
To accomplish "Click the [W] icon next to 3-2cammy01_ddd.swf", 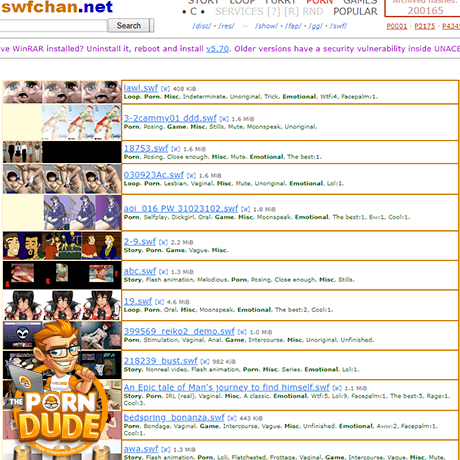I will pos(224,119).
